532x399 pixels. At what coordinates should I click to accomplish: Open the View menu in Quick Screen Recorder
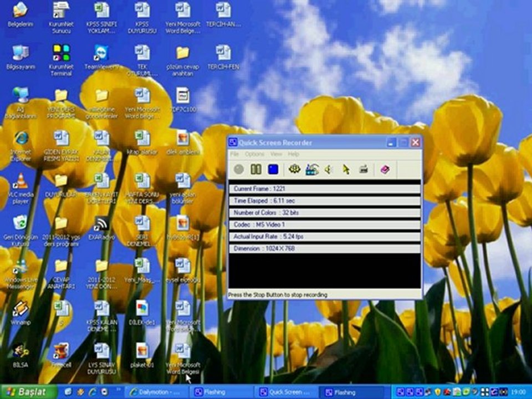[276, 154]
